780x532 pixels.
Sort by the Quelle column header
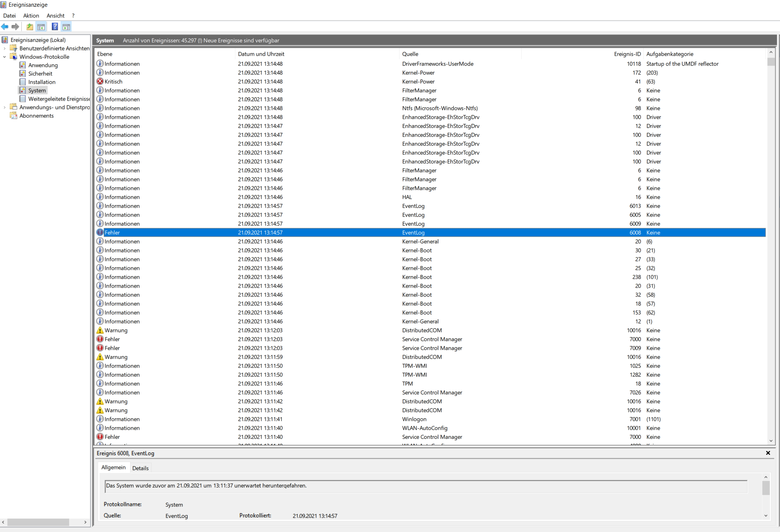point(410,54)
